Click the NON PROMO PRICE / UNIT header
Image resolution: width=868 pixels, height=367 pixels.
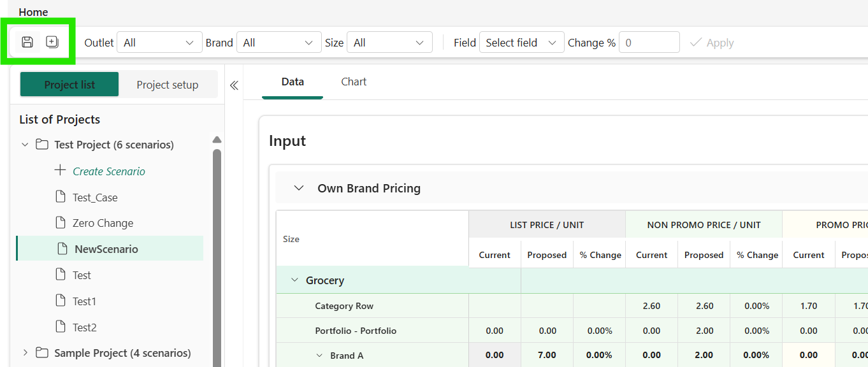(x=704, y=225)
